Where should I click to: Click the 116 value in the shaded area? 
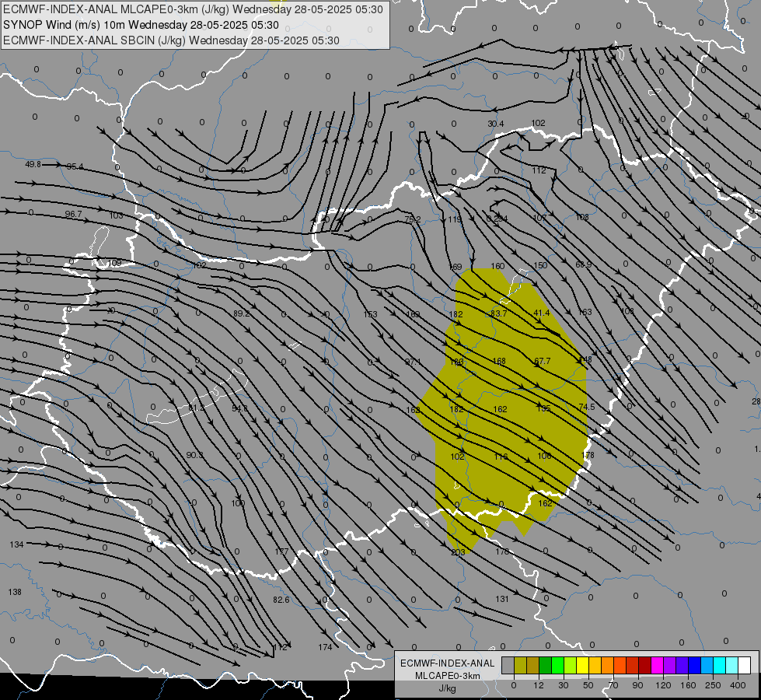(501, 457)
